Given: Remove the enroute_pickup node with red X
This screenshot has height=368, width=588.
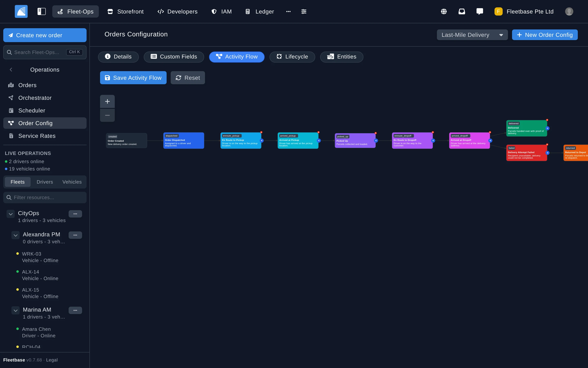Looking at the screenshot, I should [x=262, y=132].
